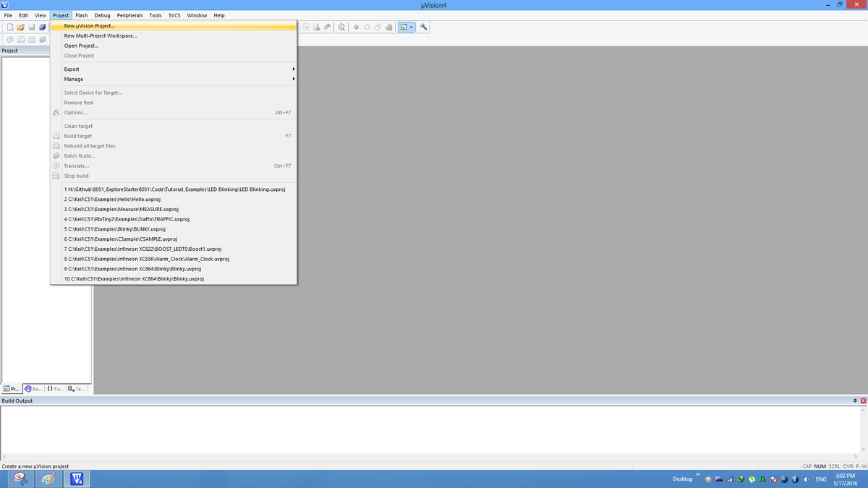Choose New Multi-Project Workspace... entry
This screenshot has height=488, width=868.
pyautogui.click(x=174, y=35)
